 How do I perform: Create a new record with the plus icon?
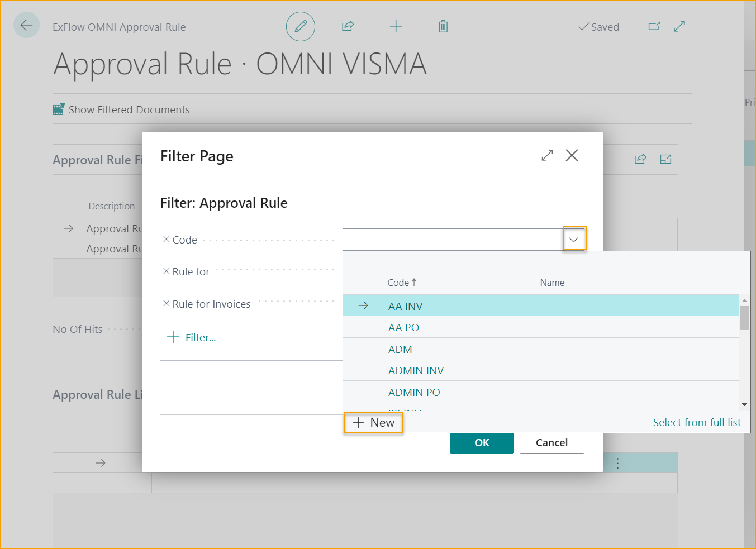[x=396, y=26]
